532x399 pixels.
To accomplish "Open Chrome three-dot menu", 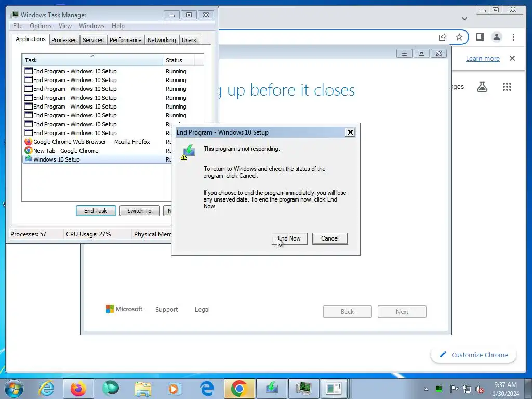I will point(513,37).
